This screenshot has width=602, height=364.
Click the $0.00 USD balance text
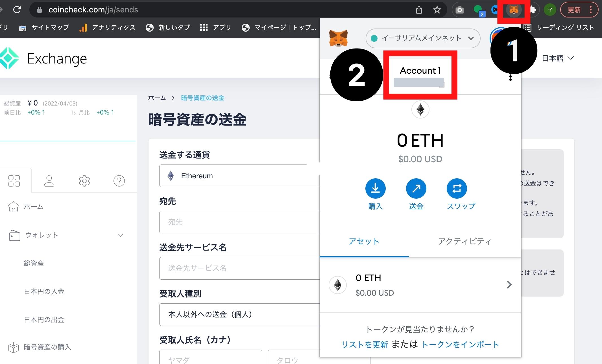pyautogui.click(x=420, y=159)
